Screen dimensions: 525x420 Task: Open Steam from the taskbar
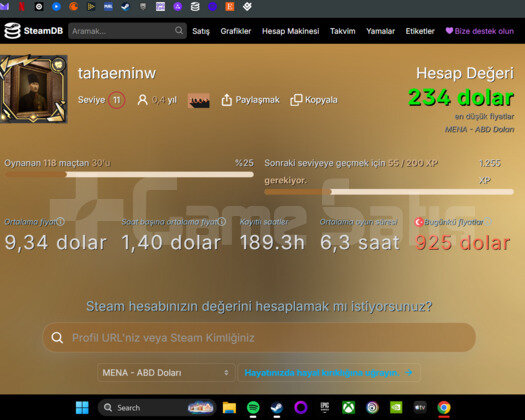pos(277,408)
